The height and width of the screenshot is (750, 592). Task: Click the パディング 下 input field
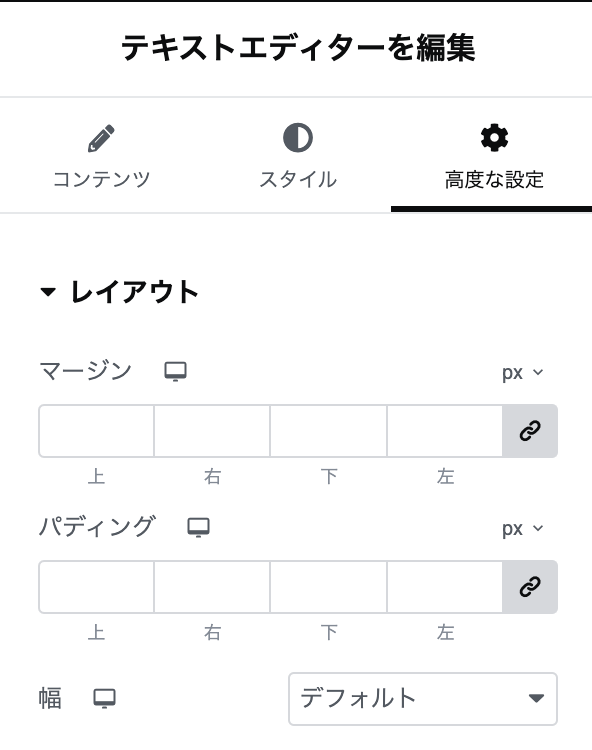[x=329, y=587]
